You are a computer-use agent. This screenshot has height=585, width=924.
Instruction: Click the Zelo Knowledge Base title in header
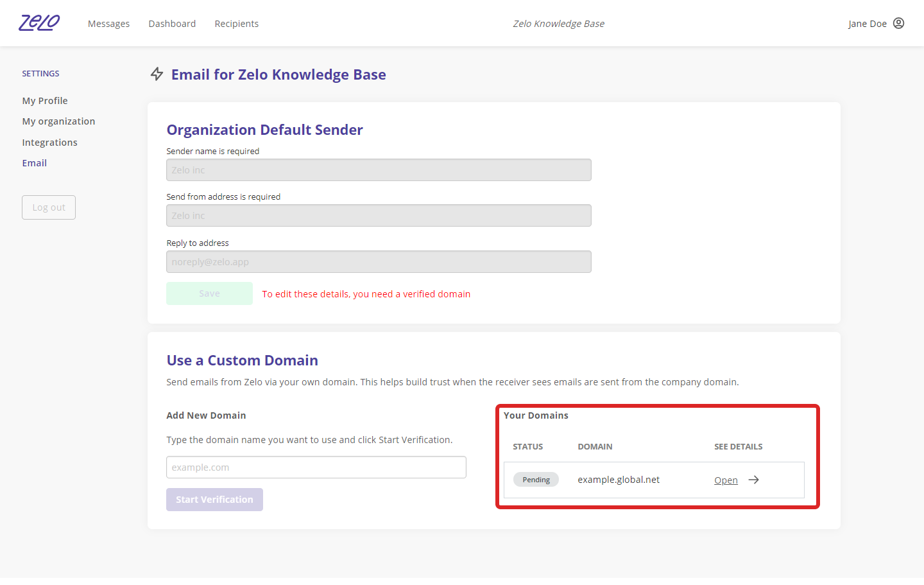[x=558, y=24]
